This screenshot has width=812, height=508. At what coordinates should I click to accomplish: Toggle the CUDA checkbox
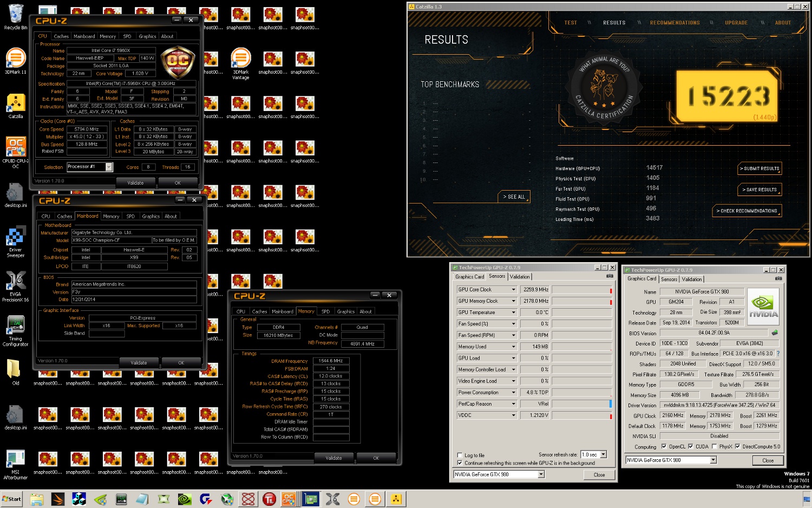690,447
